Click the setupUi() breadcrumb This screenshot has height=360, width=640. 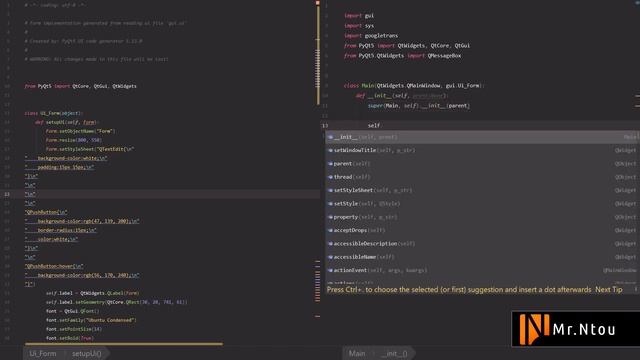pyautogui.click(x=87, y=353)
